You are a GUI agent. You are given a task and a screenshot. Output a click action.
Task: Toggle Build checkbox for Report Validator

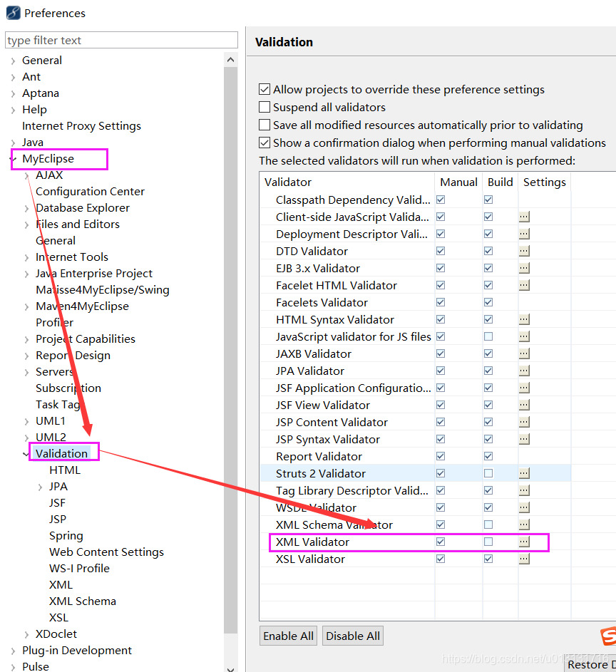[x=488, y=456]
